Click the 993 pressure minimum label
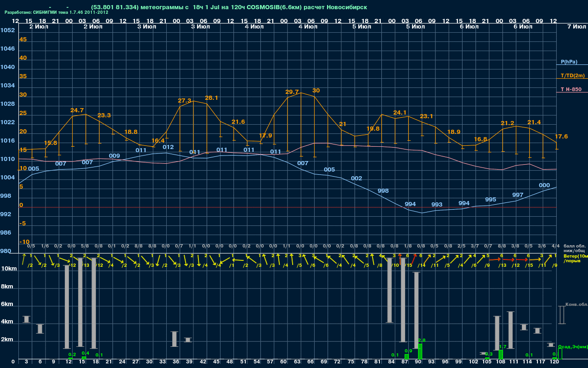Viewport: 588px width, 368px height. tap(437, 205)
